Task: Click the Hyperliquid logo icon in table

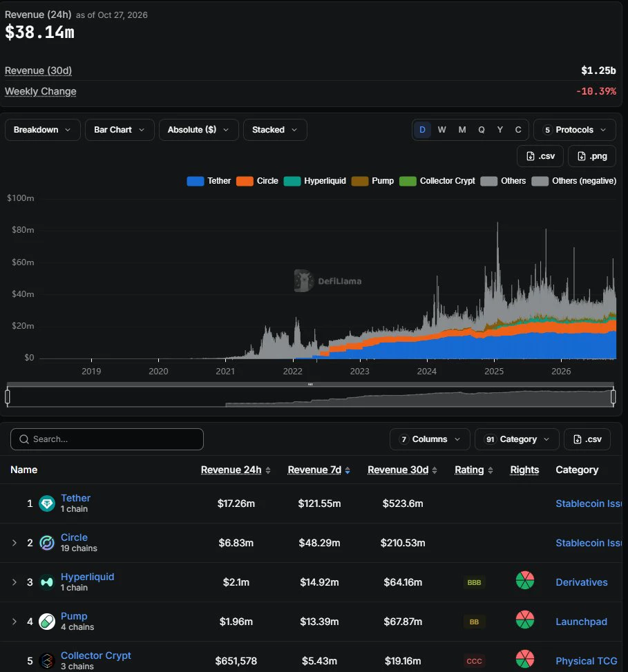Action: click(47, 582)
